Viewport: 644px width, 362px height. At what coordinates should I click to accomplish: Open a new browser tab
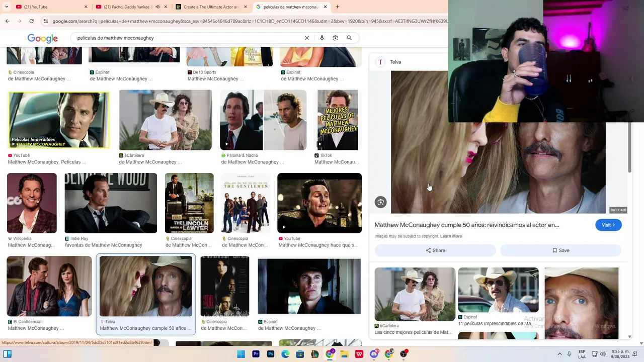pos(337,7)
